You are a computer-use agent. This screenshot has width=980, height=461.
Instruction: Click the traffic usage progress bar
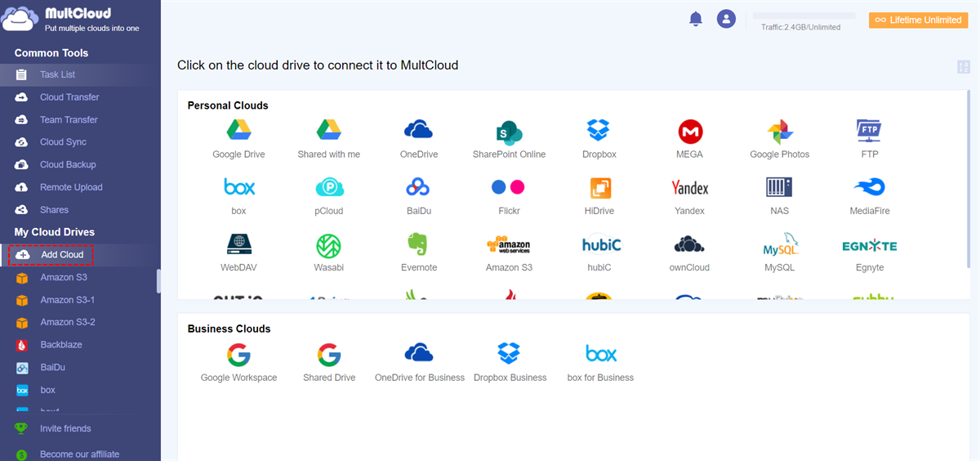pyautogui.click(x=804, y=16)
